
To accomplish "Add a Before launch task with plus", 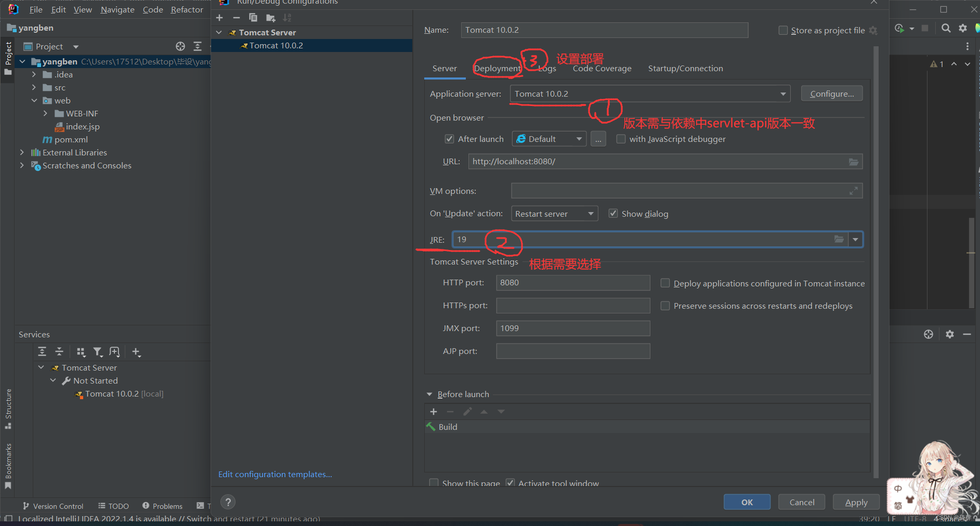I will coord(434,412).
